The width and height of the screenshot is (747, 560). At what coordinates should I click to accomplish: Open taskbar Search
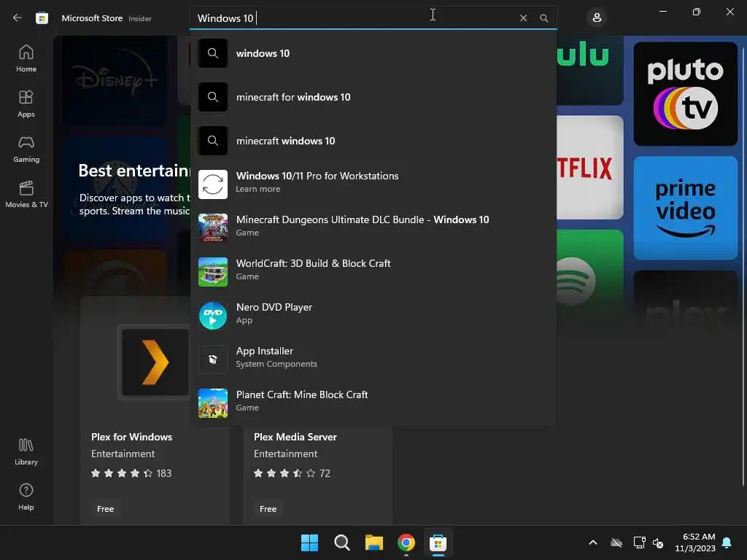(341, 542)
